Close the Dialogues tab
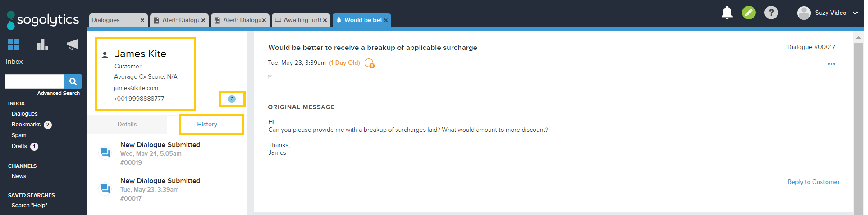This screenshot has height=215, width=868. pos(142,20)
